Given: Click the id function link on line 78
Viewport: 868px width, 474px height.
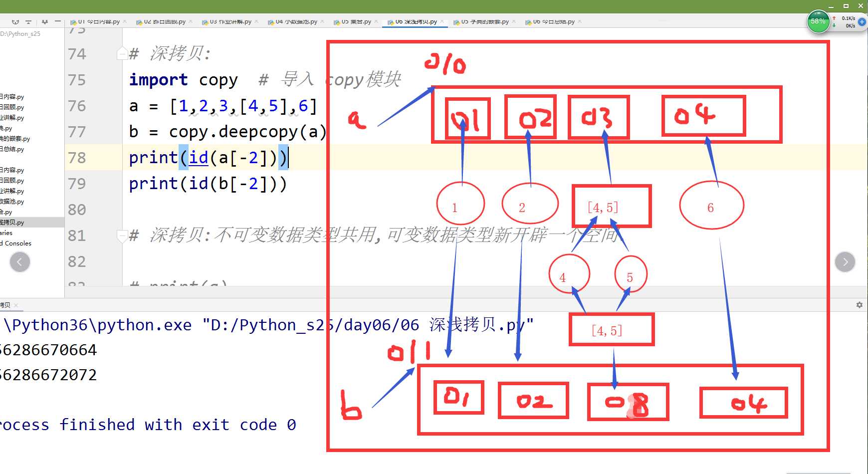Looking at the screenshot, I should 198,158.
